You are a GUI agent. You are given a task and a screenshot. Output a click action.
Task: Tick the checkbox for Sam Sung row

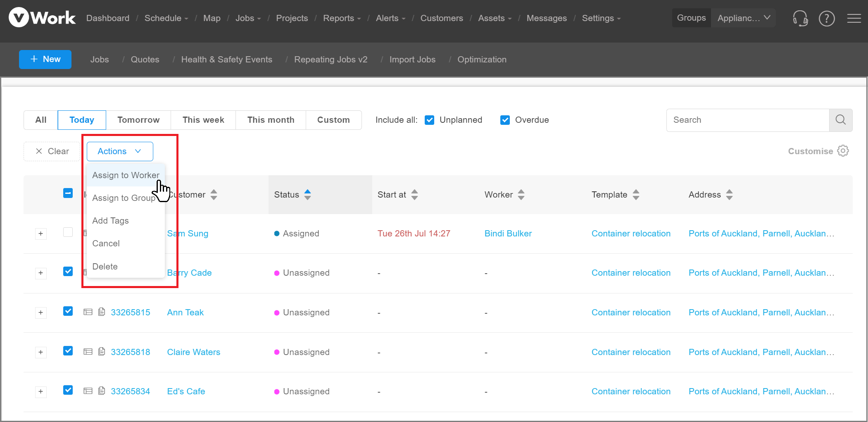(68, 232)
